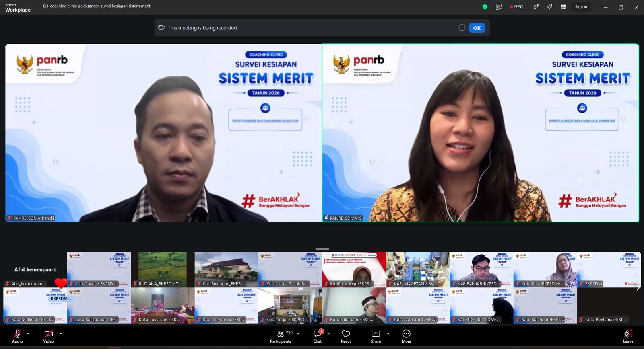Select Kab. Malinau - BKPS participant tile

(35, 306)
